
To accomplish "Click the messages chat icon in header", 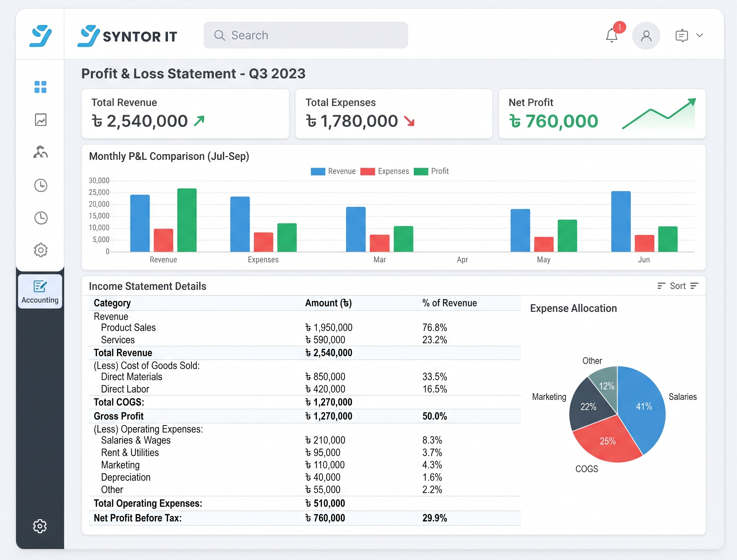I will coord(682,35).
